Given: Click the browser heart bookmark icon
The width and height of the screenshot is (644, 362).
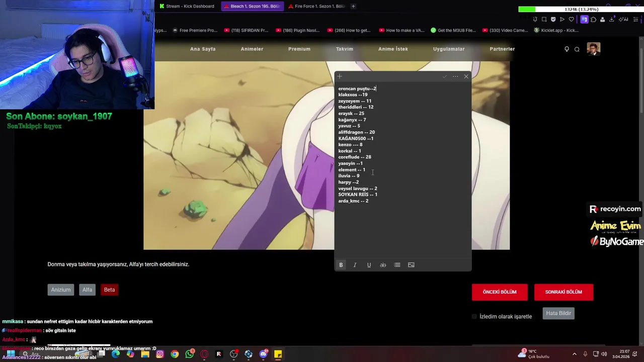Looking at the screenshot, I should coord(571,19).
